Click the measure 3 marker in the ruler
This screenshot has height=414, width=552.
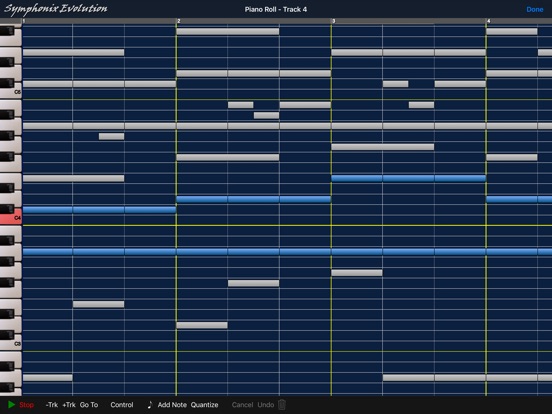pyautogui.click(x=333, y=21)
